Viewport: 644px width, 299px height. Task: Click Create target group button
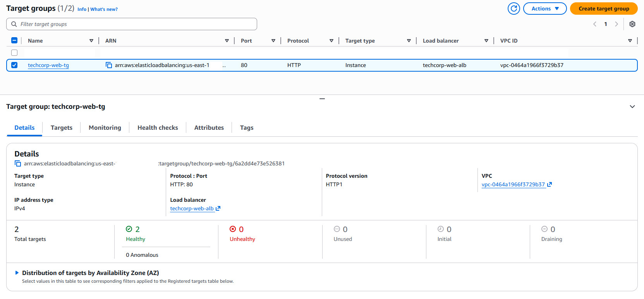click(x=603, y=9)
